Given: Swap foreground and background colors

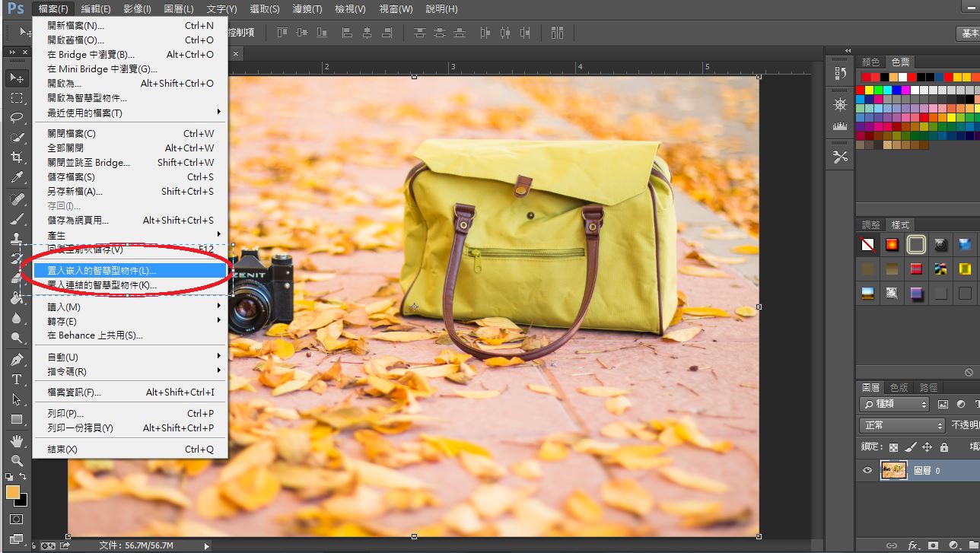Looking at the screenshot, I should (24, 477).
